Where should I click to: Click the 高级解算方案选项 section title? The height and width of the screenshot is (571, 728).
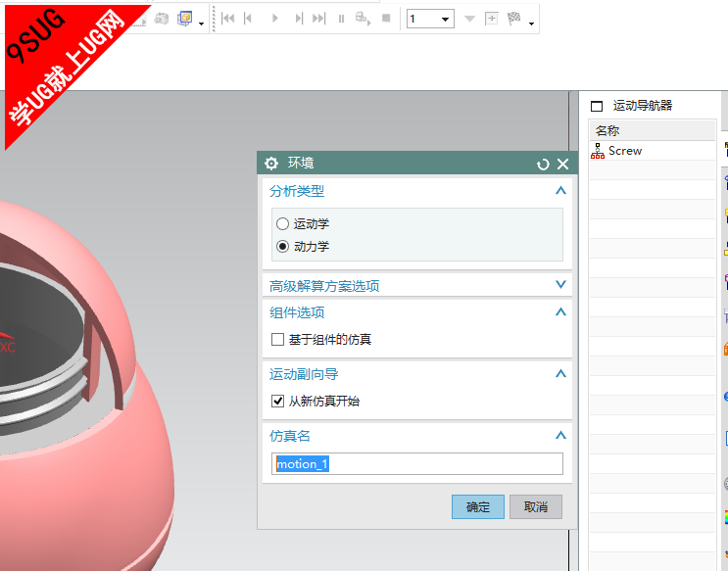(324, 286)
